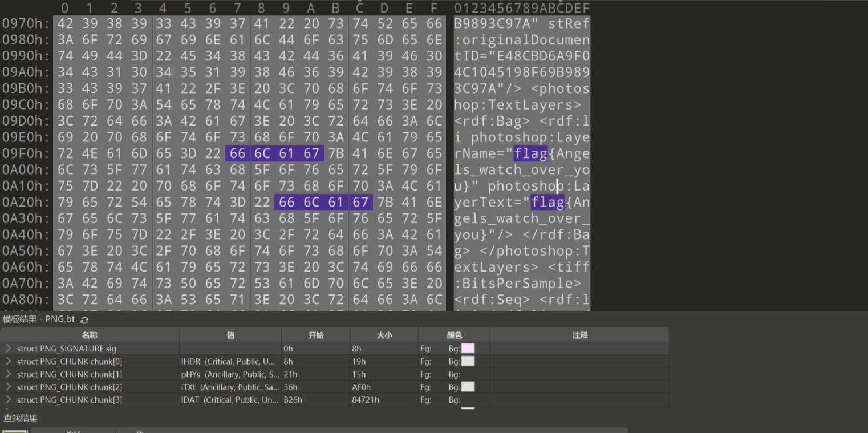Click the 查找结果 panel title
Image resolution: width=868 pixels, height=433 pixels.
21,418
